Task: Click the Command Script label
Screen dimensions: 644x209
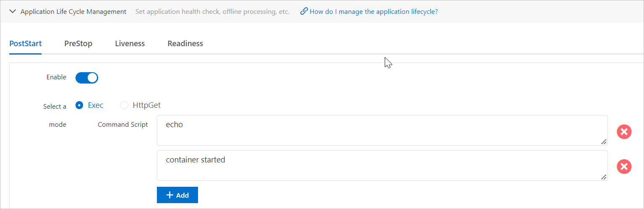Action: pyautogui.click(x=123, y=125)
